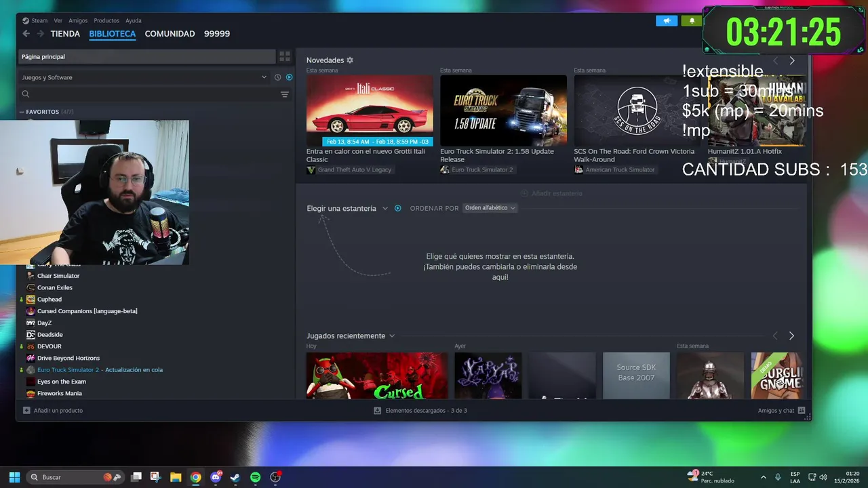The image size is (868, 488).
Task: Switch to the TIENDA tab
Action: [65, 34]
